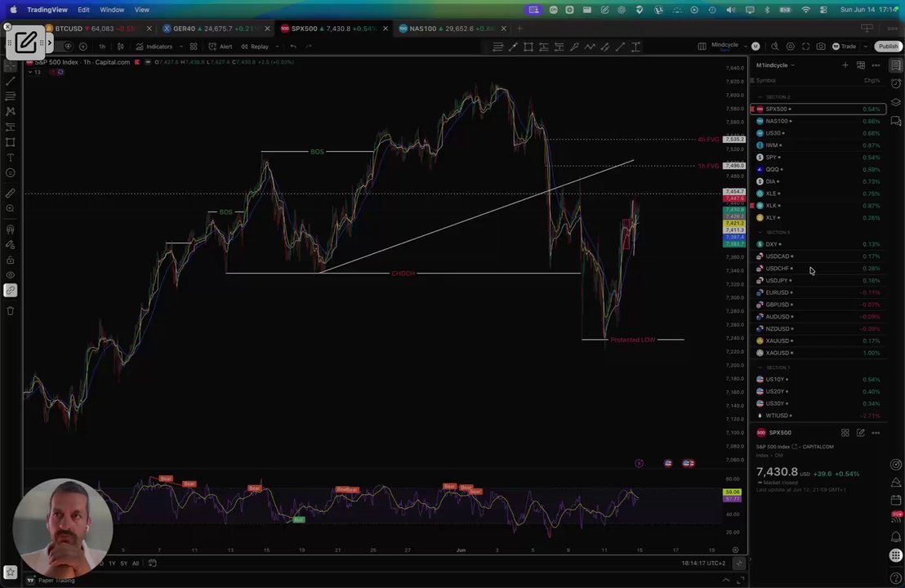Open the Apple menu
This screenshot has width=905, height=588.
coord(13,10)
